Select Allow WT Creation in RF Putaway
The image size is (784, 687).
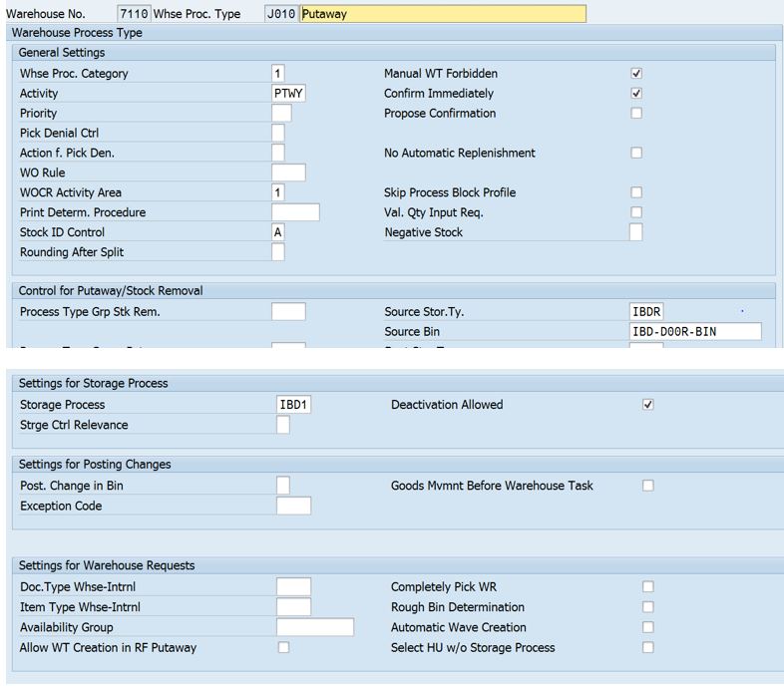[x=284, y=648]
